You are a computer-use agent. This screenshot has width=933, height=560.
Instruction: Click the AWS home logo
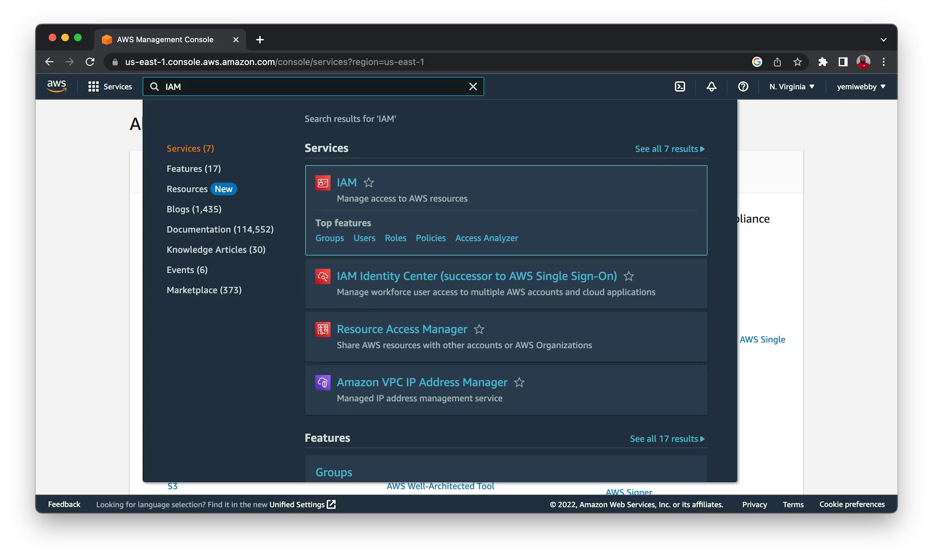[x=56, y=86]
